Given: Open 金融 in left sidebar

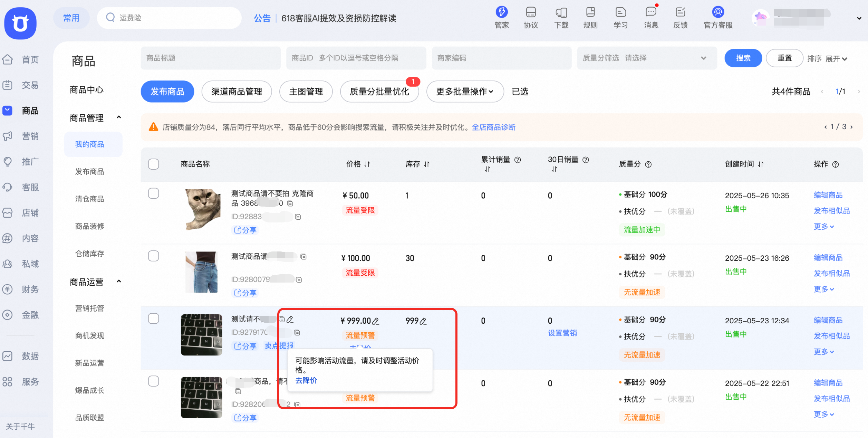Looking at the screenshot, I should 21,315.
